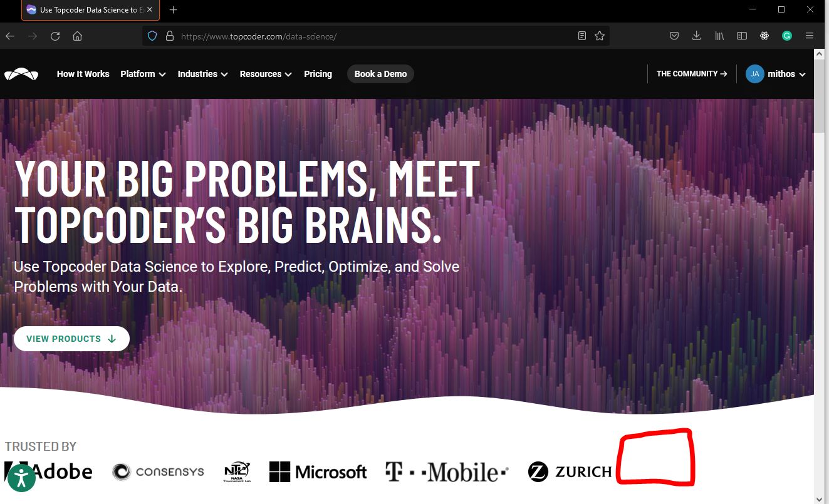Viewport: 829px width, 504px height.
Task: Click the Microsoft logo
Action: tap(318, 471)
